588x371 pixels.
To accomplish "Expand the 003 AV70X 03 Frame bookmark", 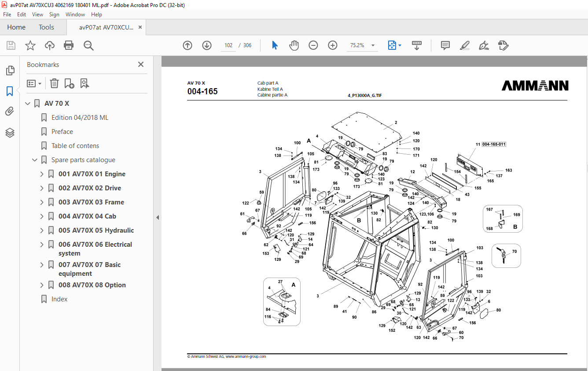I will (42, 202).
